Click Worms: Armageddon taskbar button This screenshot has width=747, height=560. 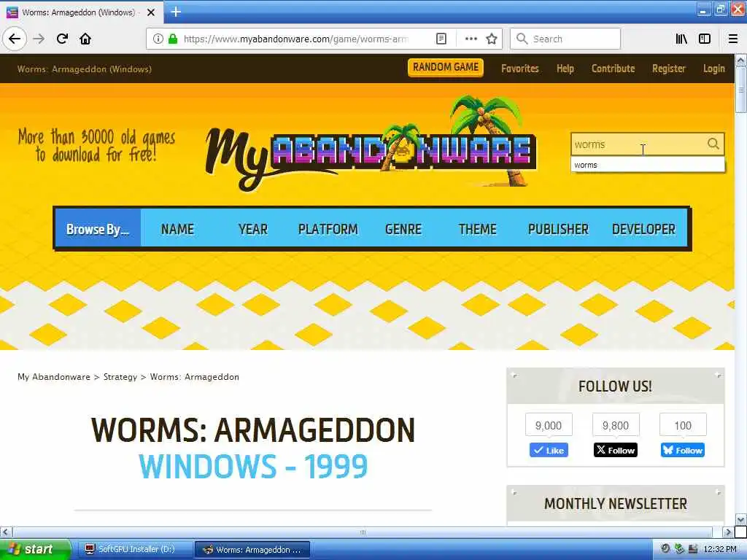pyautogui.click(x=252, y=550)
